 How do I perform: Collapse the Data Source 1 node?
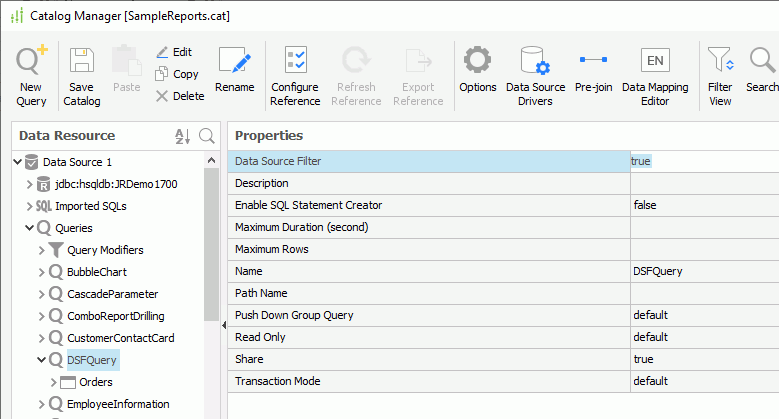pos(17,162)
